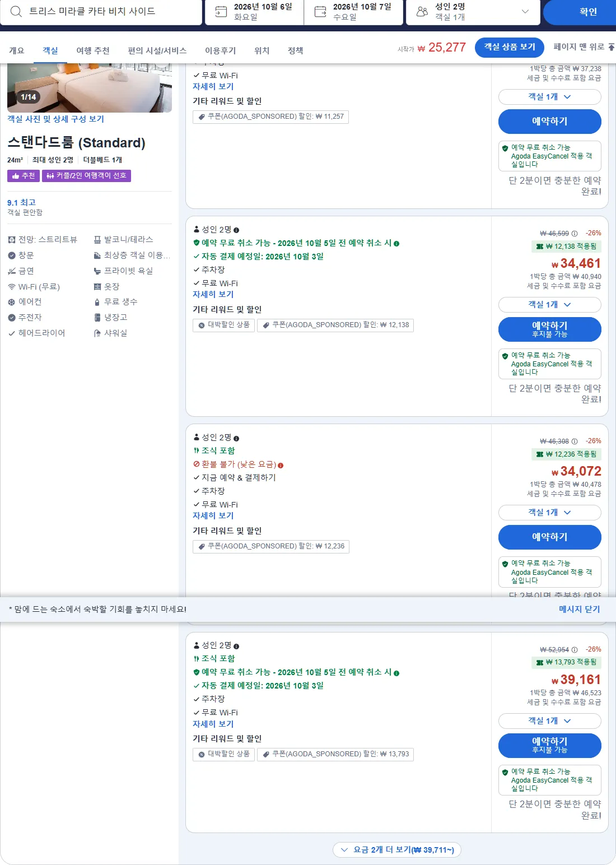616x865 pixels.
Task: Click ₩12,138 적용됨 coupon applied badge
Action: pos(566,247)
